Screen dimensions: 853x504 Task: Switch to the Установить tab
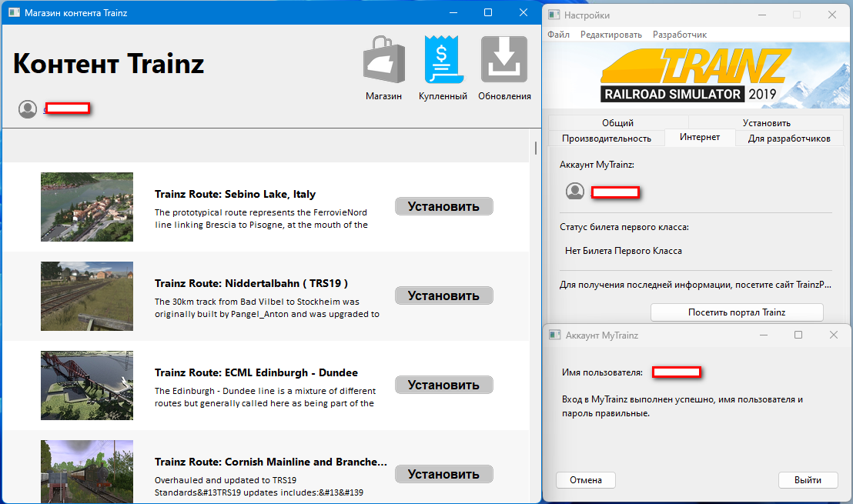click(x=767, y=123)
